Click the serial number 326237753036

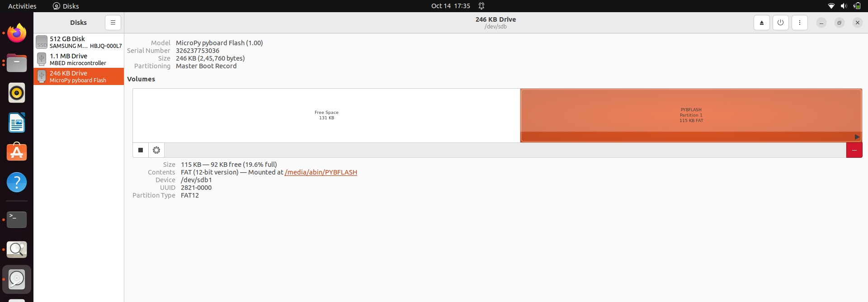198,51
